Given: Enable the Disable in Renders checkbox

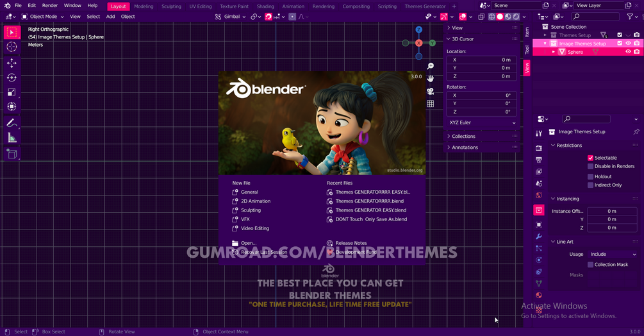Looking at the screenshot, I should (x=590, y=166).
